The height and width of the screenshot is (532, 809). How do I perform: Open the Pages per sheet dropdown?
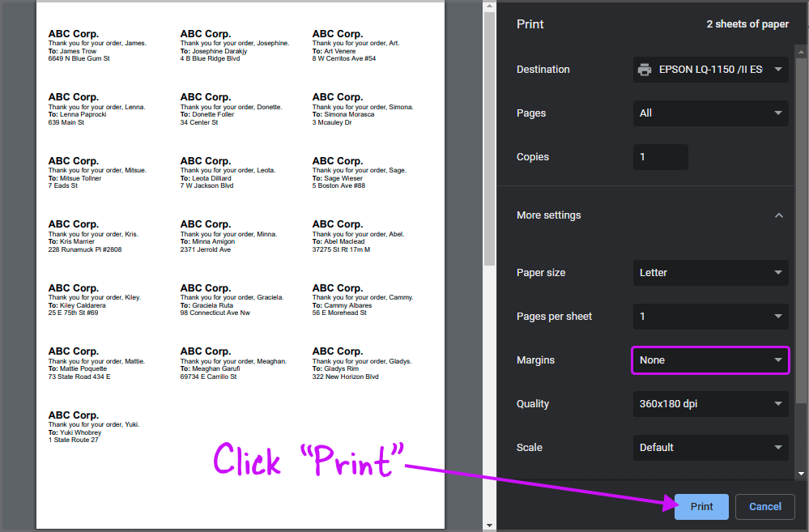[x=710, y=316]
